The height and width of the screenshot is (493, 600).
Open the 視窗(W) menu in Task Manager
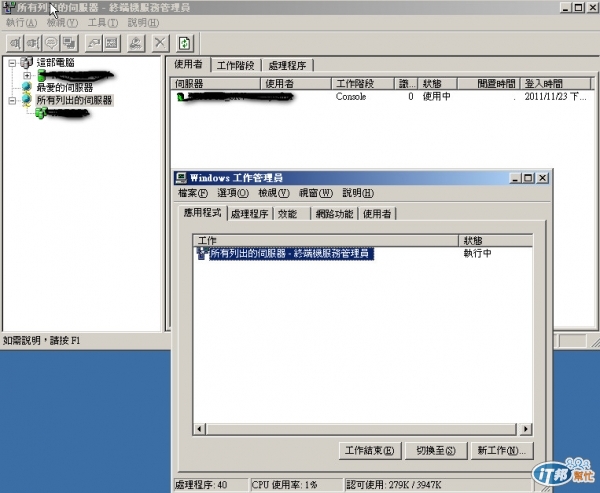(316, 193)
